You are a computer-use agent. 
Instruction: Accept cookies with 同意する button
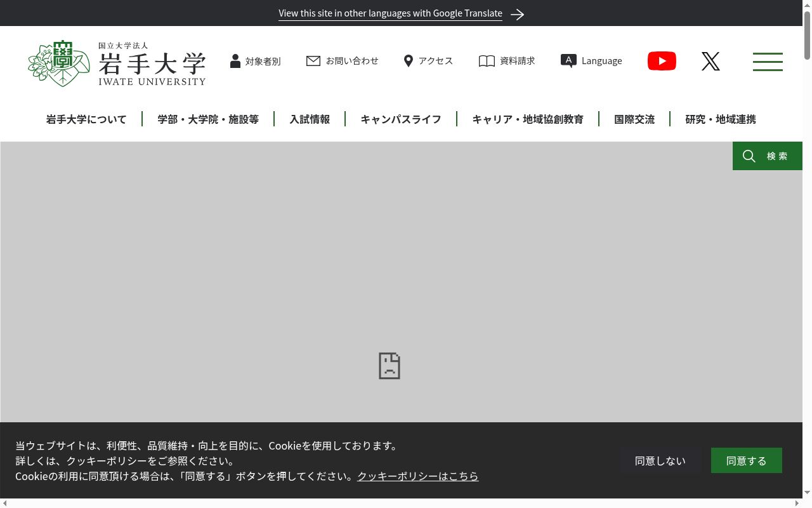(747, 460)
